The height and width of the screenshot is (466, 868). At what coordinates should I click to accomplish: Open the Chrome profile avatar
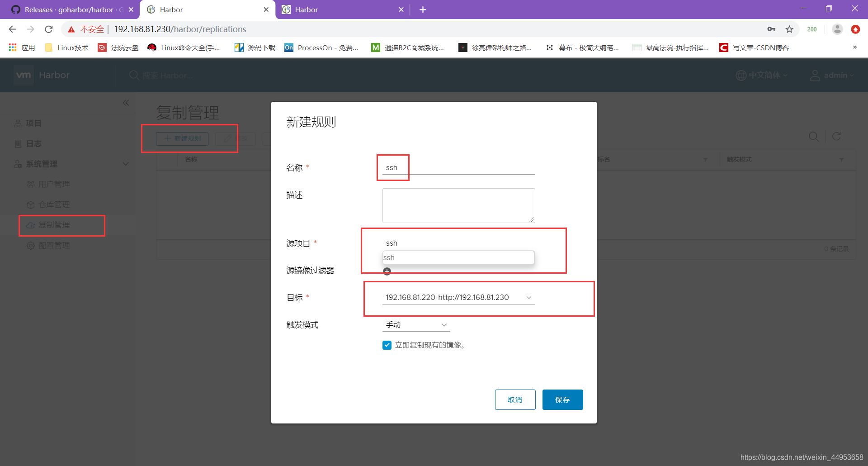pyautogui.click(x=837, y=29)
